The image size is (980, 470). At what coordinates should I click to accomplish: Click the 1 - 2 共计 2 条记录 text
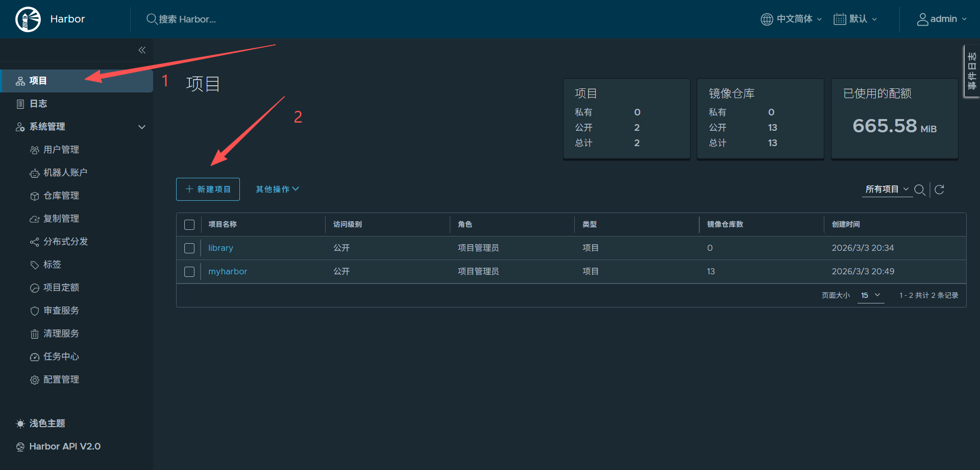tap(928, 295)
